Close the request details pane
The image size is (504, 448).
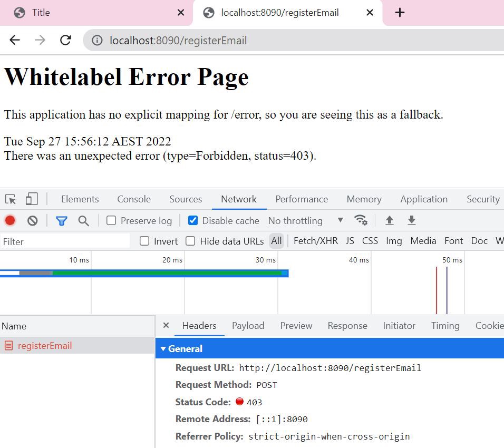click(166, 326)
